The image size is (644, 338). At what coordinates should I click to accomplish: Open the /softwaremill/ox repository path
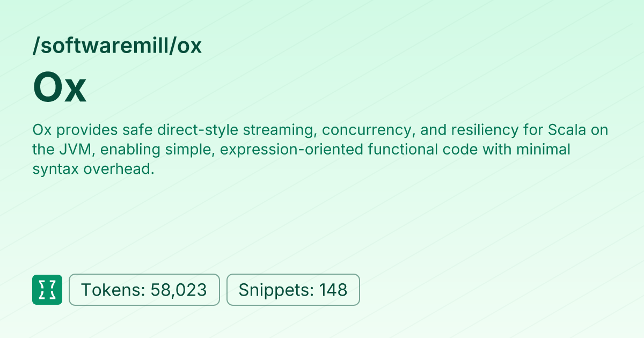point(117,46)
